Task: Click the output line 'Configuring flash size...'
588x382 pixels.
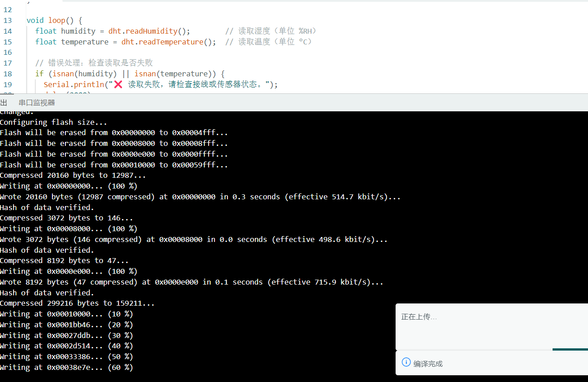Action: coord(54,122)
